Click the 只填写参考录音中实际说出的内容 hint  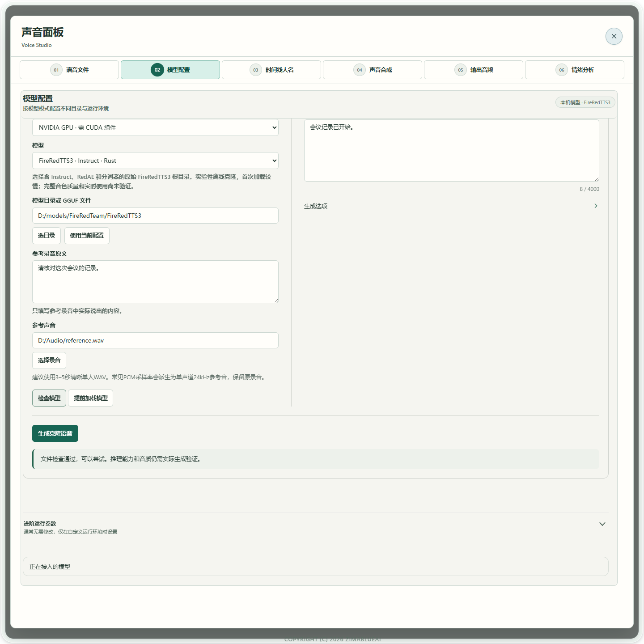[78, 311]
